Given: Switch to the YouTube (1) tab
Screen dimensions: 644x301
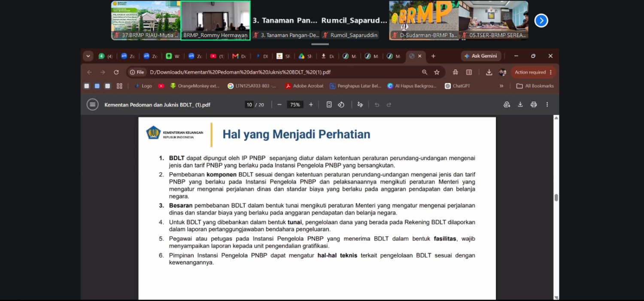Looking at the screenshot, I should click(217, 56).
